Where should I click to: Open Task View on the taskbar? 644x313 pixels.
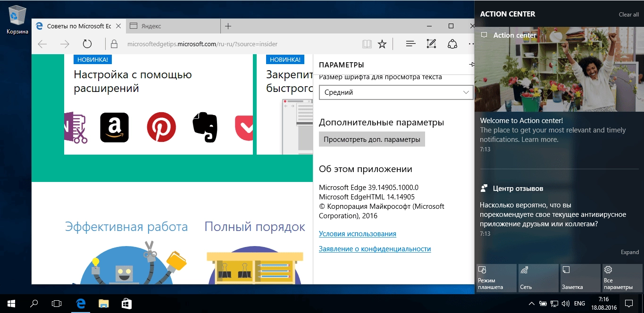click(57, 304)
